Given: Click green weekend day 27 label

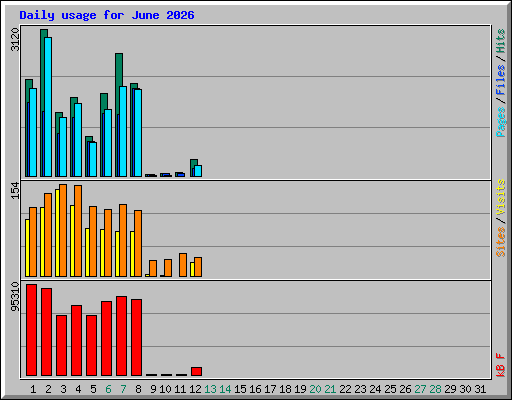Looking at the screenshot, I should click(x=420, y=389).
